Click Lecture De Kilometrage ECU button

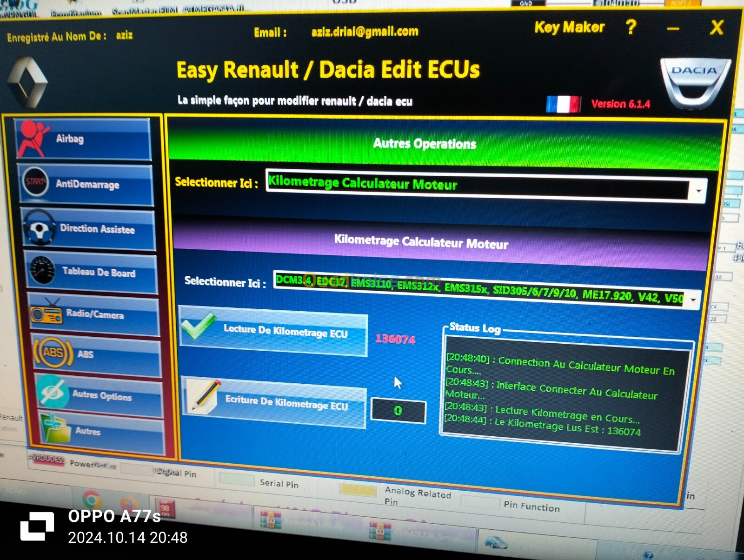[x=273, y=331]
